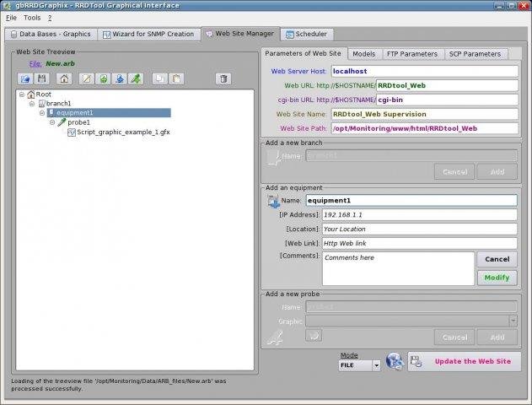
Task: Click the add equipment blue plus icon
Action: [120, 78]
